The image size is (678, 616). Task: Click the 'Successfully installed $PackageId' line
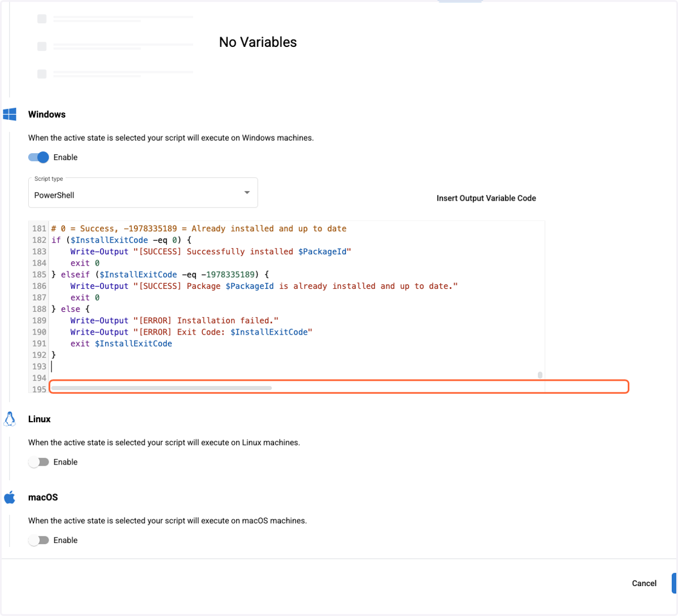(x=211, y=251)
